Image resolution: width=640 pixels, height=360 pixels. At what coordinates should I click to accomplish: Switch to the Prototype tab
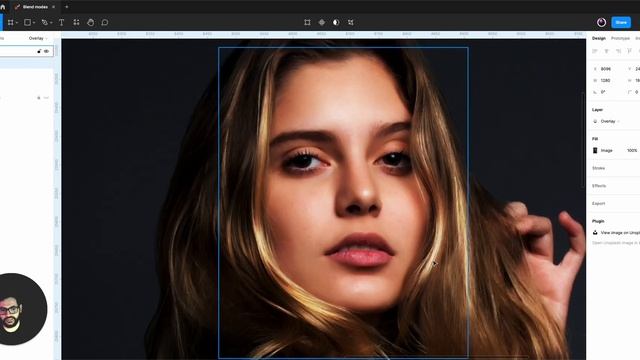coord(620,38)
